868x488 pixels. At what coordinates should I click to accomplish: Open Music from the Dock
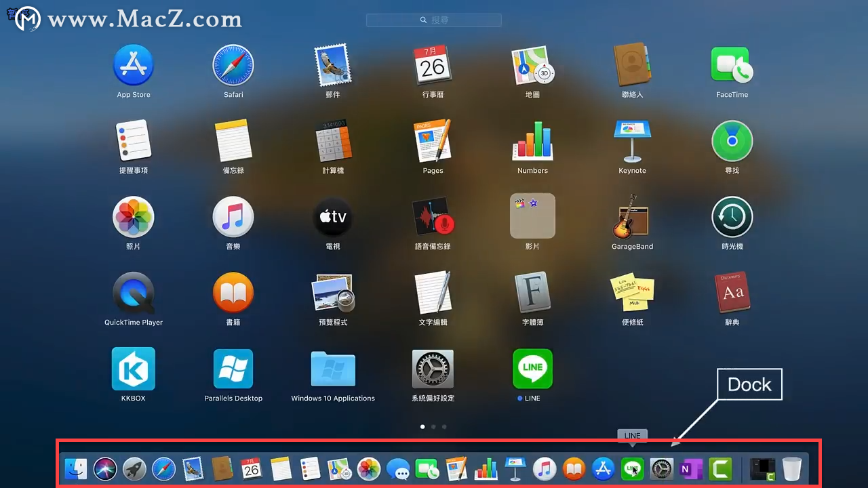pos(545,469)
